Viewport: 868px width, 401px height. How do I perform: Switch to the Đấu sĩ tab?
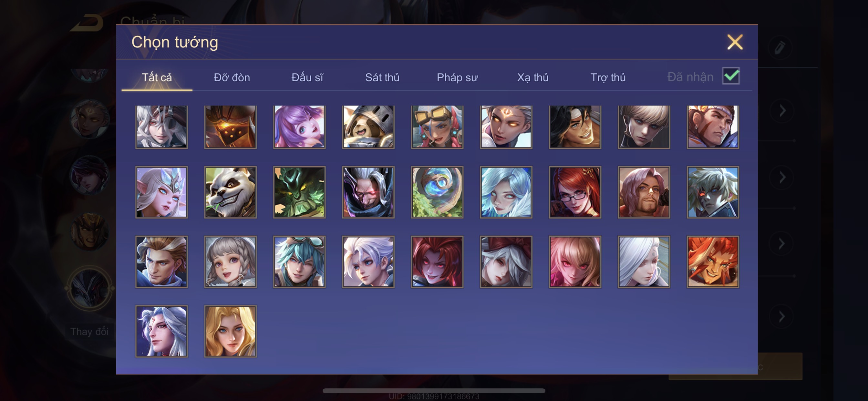(x=307, y=77)
